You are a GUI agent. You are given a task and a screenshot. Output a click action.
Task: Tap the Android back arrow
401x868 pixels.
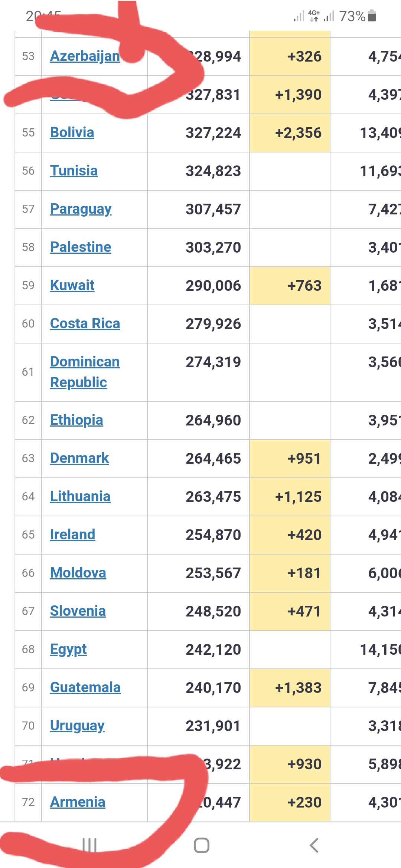314,845
